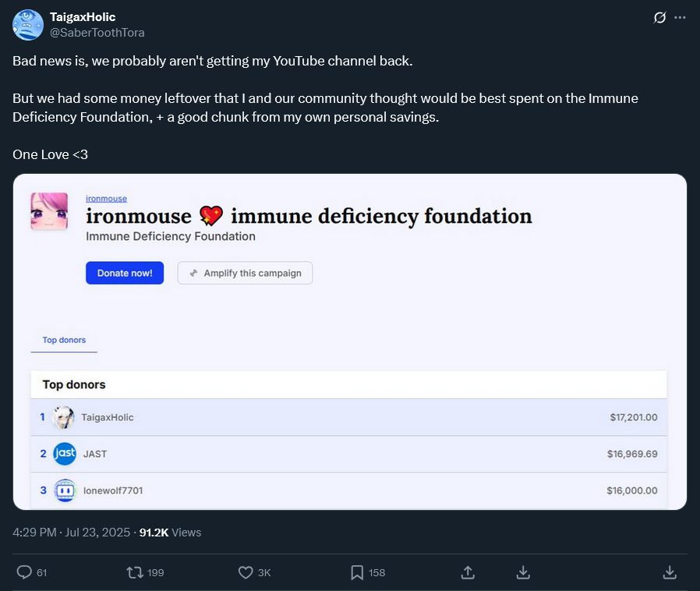Image resolution: width=700 pixels, height=591 pixels.
Task: Click the lonewolf7701 donor avatar
Action: tap(65, 490)
